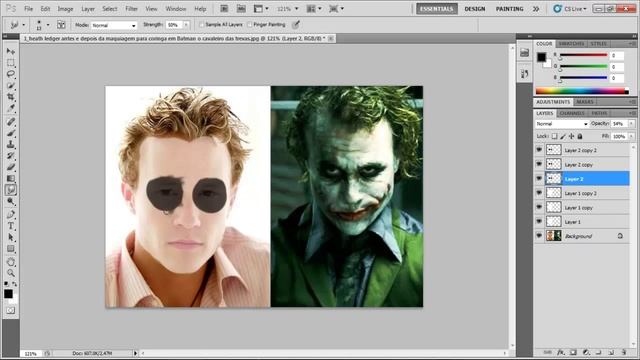
Task: Hide Layer 1 copy visibility eye
Action: pos(539,207)
